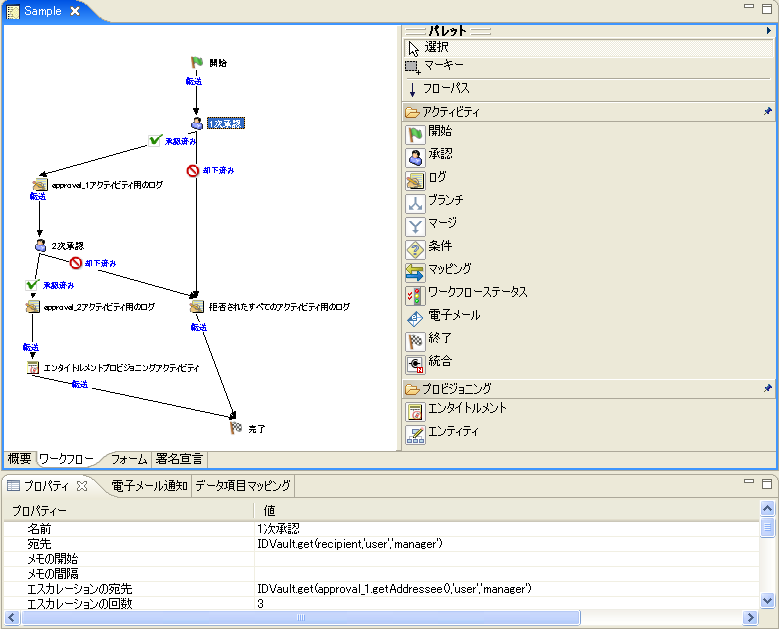Click the エンタイトルメントプロビジョニングアクティビティ node
The height and width of the screenshot is (629, 779).
[32, 368]
